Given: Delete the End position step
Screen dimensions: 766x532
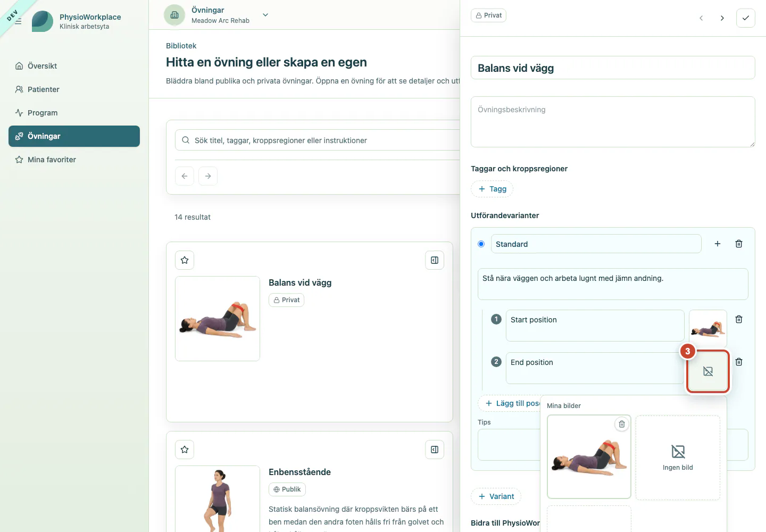Looking at the screenshot, I should click(739, 362).
